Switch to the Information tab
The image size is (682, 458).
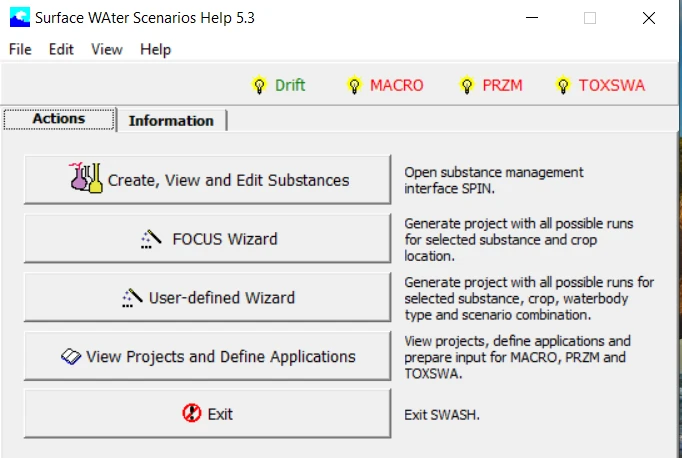click(x=171, y=120)
